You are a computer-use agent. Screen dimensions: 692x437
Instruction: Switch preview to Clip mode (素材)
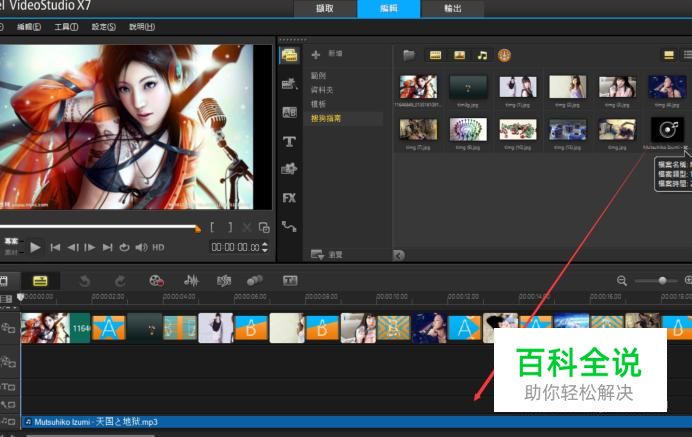coord(11,252)
